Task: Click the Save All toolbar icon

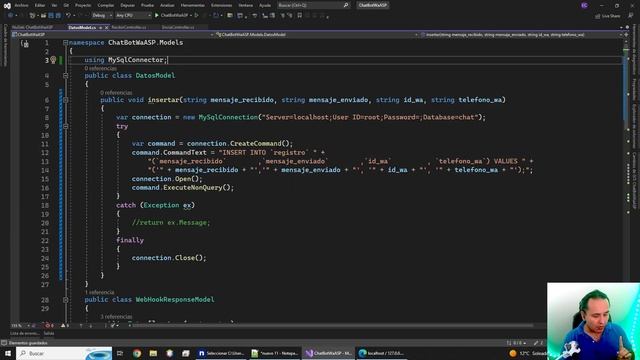Action: [58, 16]
